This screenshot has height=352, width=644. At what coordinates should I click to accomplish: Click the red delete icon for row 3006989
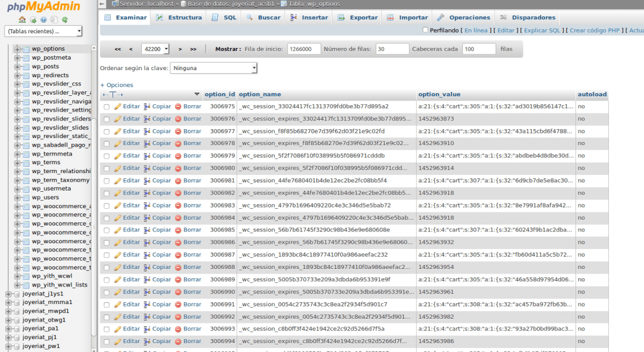click(178, 280)
